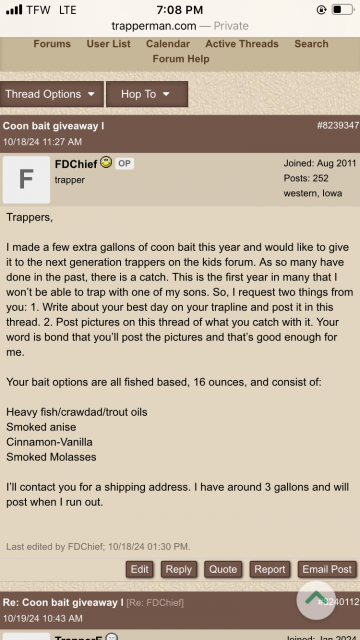Report this post
Viewport: 360px width, 640px height.
point(270,569)
